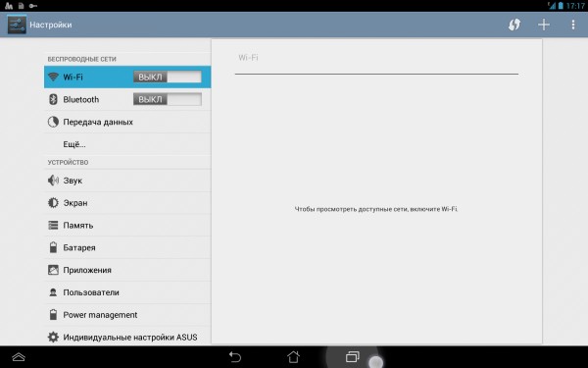Viewport: 588px width, 368px height.
Task: Select the Wi-Fi settings entry
Action: [x=127, y=77]
